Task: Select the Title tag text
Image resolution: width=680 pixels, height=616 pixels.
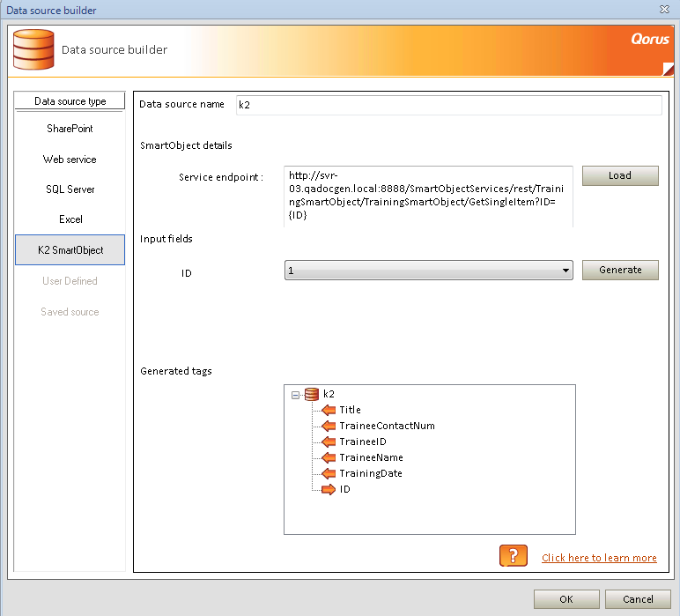Action: click(x=350, y=410)
